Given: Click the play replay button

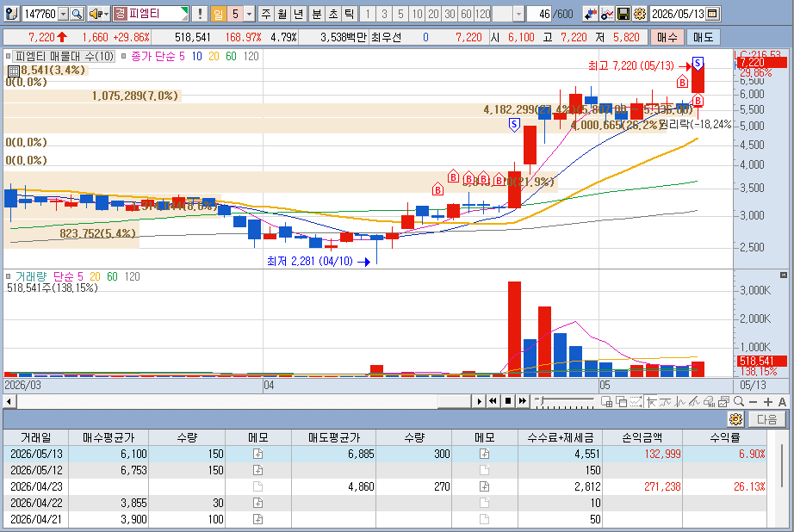Looking at the screenshot, I should 479,401.
